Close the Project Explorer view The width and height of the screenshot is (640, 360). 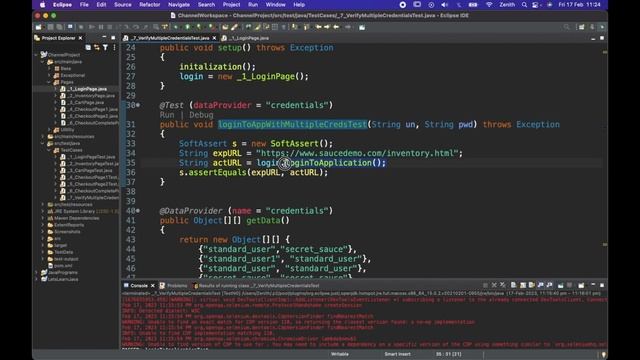tap(80, 38)
